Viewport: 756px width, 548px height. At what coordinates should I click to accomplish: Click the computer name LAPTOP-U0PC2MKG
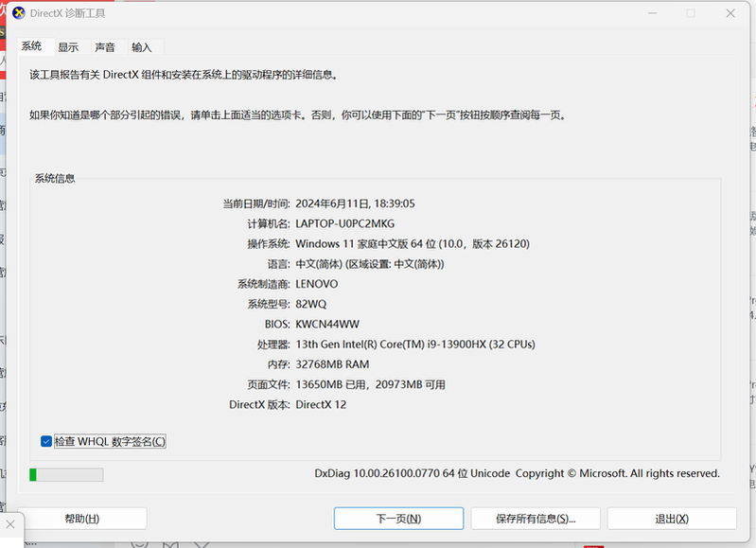point(344,223)
